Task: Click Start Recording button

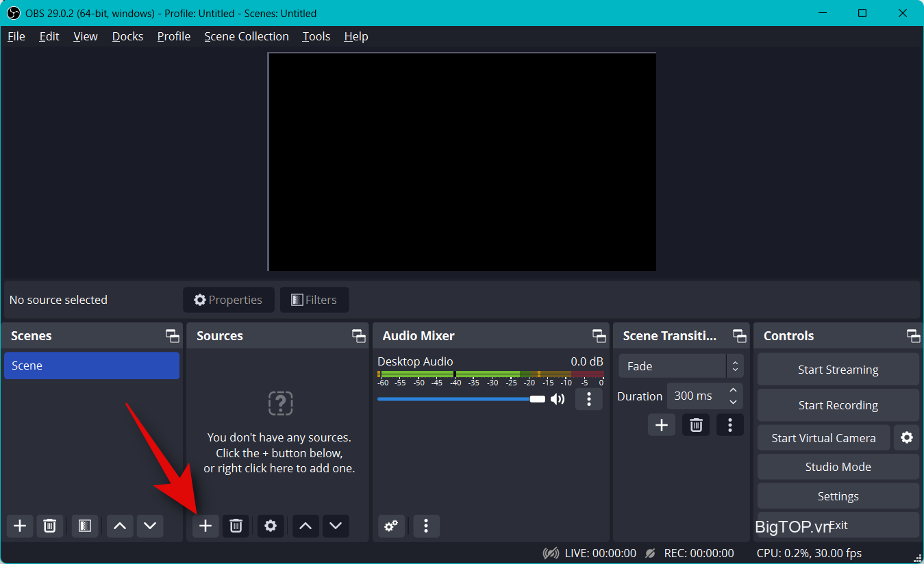Action: pos(838,405)
